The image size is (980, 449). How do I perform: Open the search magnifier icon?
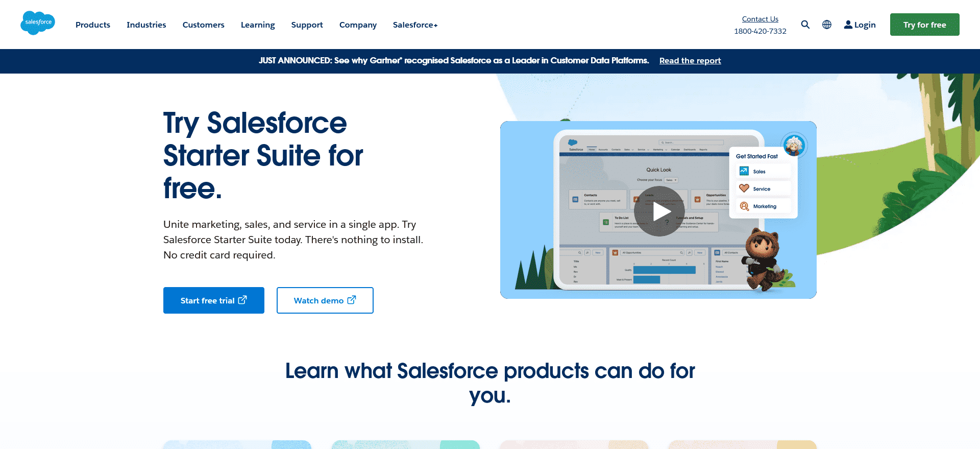[x=805, y=25]
